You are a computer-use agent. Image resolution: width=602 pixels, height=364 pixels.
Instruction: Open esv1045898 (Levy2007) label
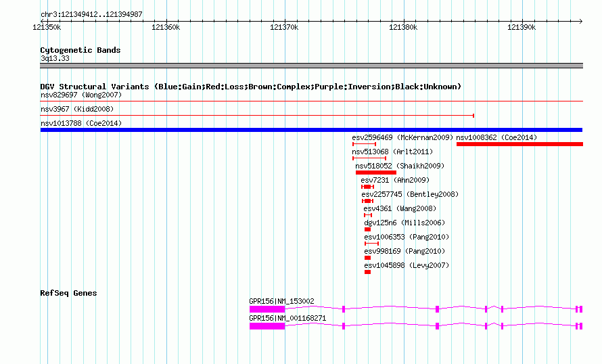407,265
